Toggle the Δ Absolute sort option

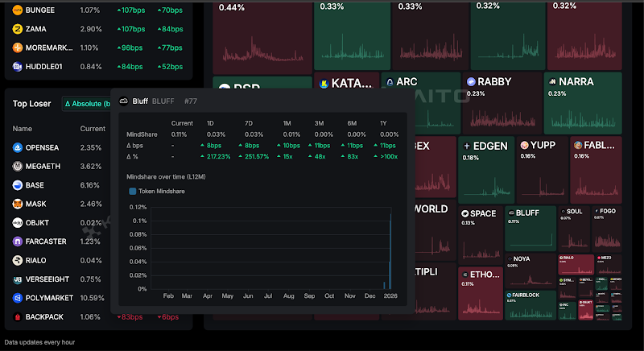pyautogui.click(x=88, y=104)
